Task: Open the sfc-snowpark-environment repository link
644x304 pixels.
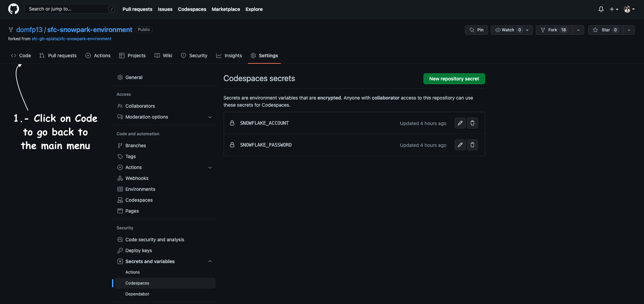Action: (x=90, y=30)
